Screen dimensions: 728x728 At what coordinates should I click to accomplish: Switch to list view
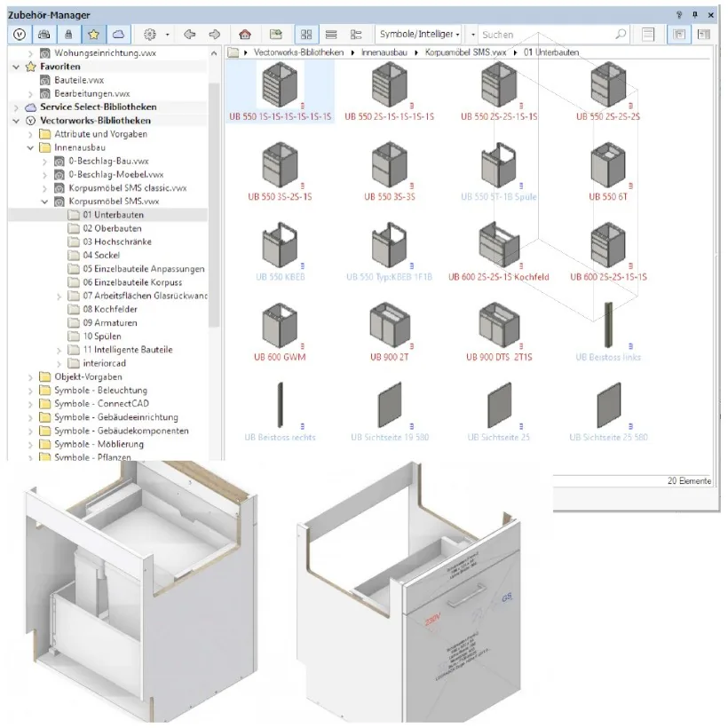pyautogui.click(x=331, y=35)
